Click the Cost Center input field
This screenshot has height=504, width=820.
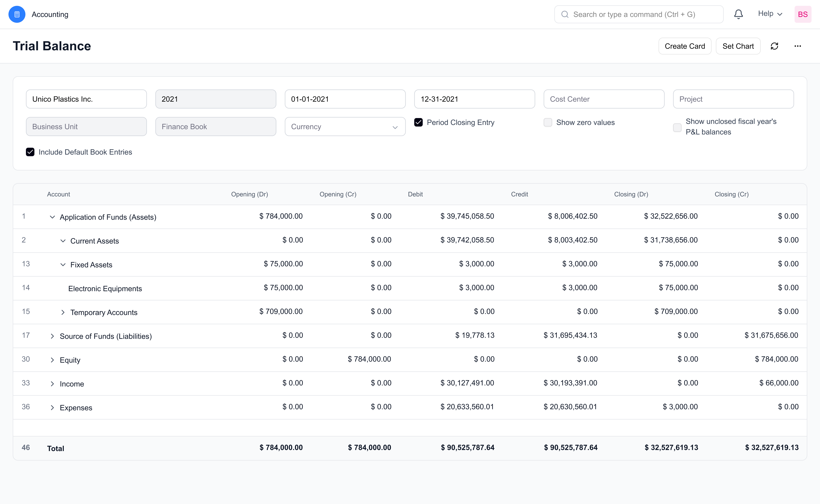(x=604, y=99)
